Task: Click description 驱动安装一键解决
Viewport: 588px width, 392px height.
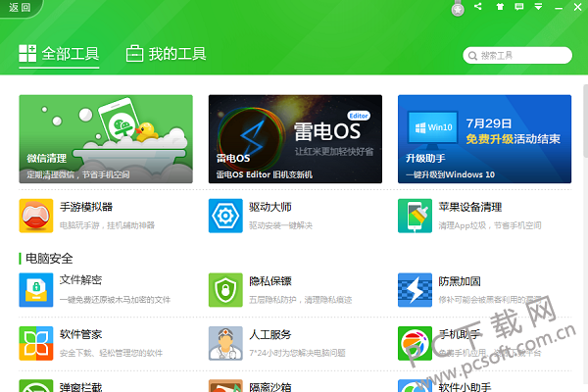Action: (280, 225)
